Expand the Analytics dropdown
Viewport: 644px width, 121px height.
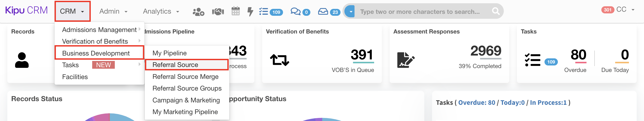[161, 11]
